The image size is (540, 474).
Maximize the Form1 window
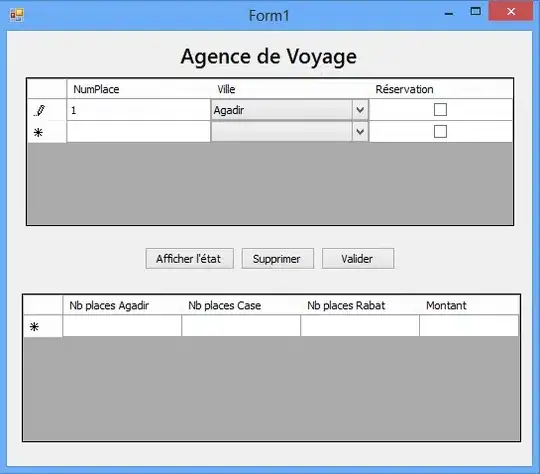coord(476,11)
